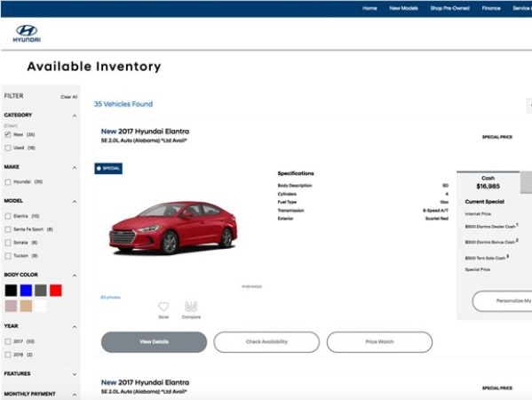Collapse the MONTHLY PAYMENT filter section

click(75, 395)
